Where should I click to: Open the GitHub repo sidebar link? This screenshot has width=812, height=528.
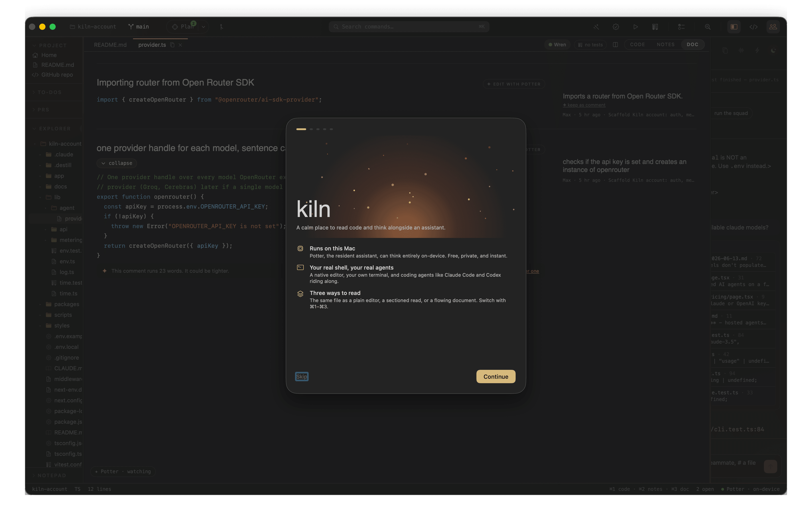pos(52,75)
